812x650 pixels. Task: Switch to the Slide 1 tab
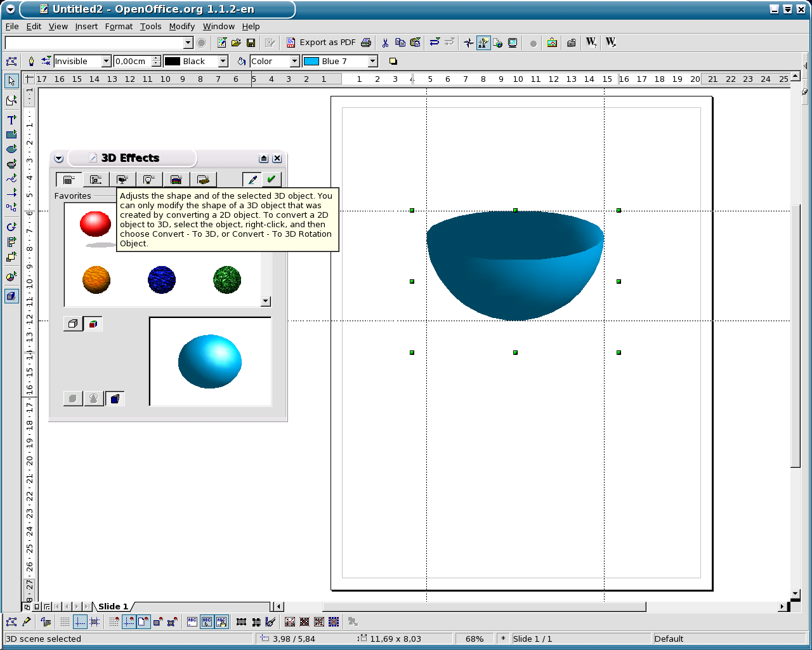113,606
